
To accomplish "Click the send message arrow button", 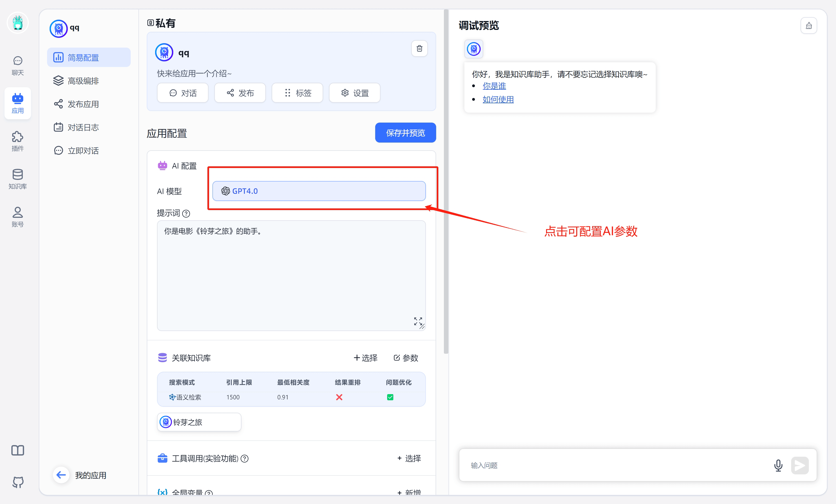I will [800, 465].
